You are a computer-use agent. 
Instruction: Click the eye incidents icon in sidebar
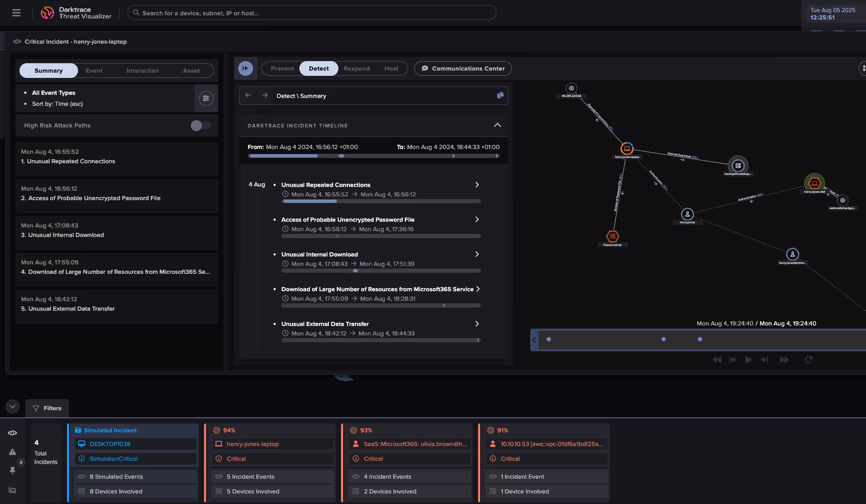tap(12, 433)
